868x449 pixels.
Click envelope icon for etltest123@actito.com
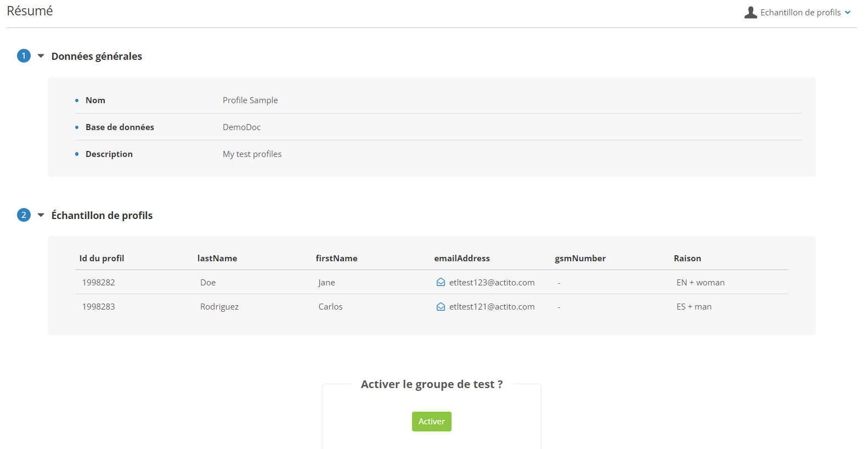click(441, 282)
